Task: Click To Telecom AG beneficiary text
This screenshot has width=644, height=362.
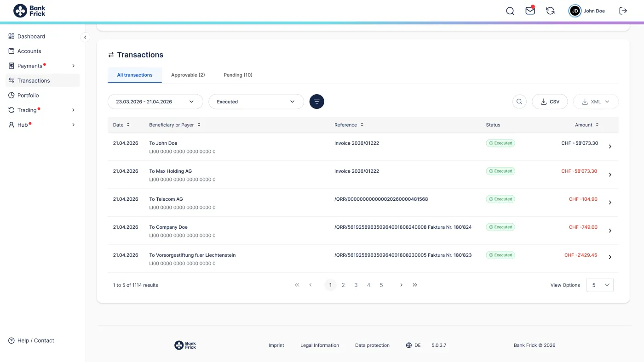Action: pyautogui.click(x=166, y=199)
